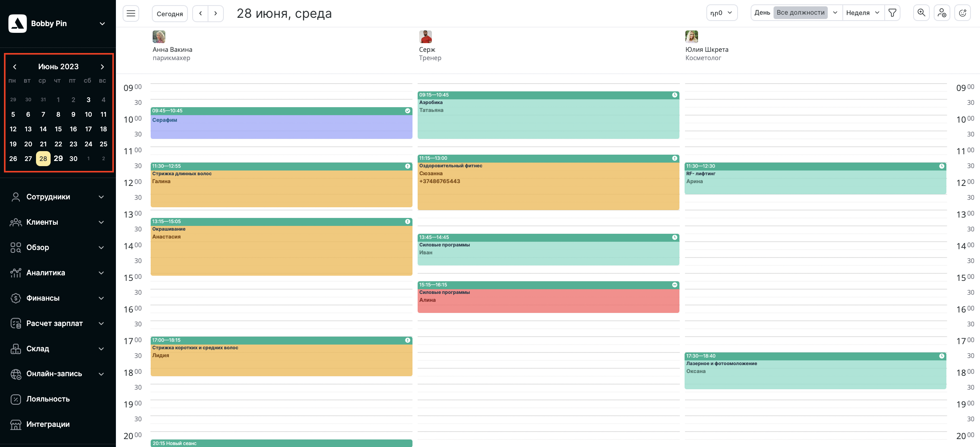
Task: Expand the Обзор menu section
Action: (x=101, y=248)
